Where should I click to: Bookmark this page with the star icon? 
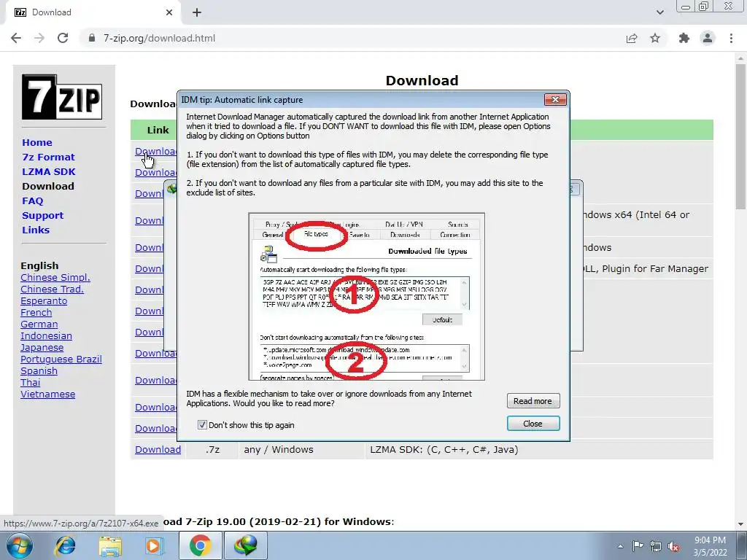point(655,38)
